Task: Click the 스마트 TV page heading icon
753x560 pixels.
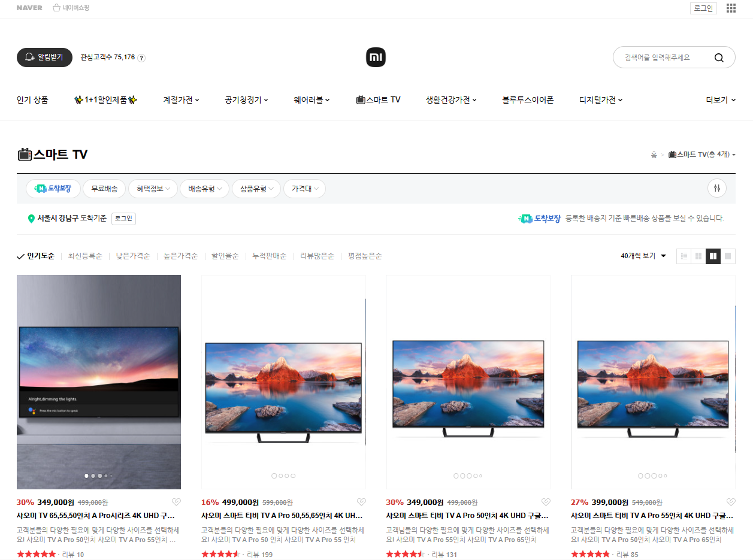Action: pyautogui.click(x=25, y=155)
